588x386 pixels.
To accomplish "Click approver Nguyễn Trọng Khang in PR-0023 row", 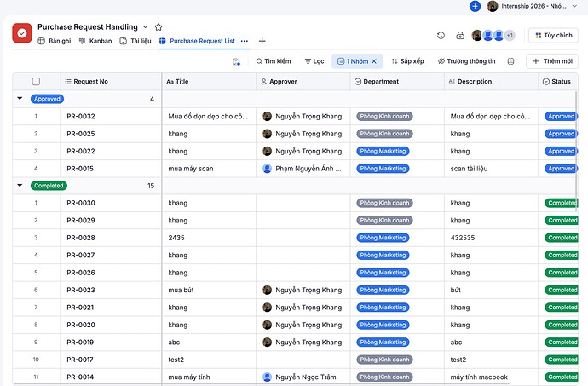I will [303, 290].
